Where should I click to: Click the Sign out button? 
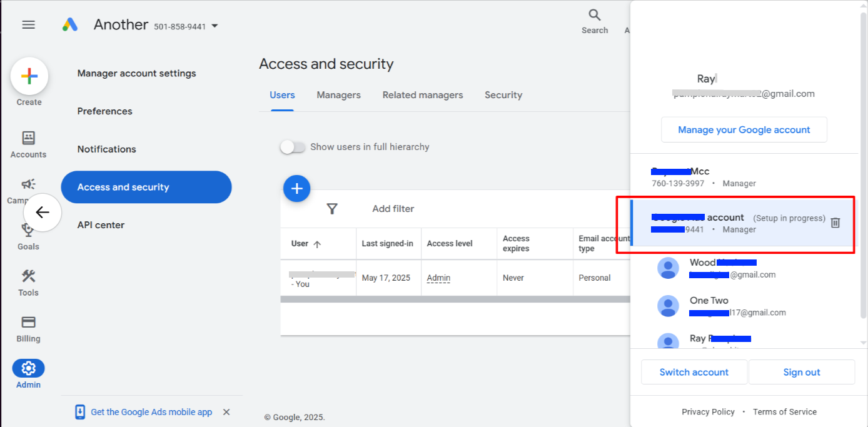click(801, 372)
